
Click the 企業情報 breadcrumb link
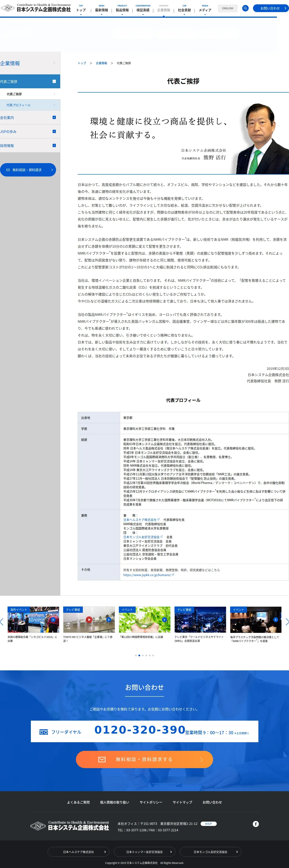(101, 63)
